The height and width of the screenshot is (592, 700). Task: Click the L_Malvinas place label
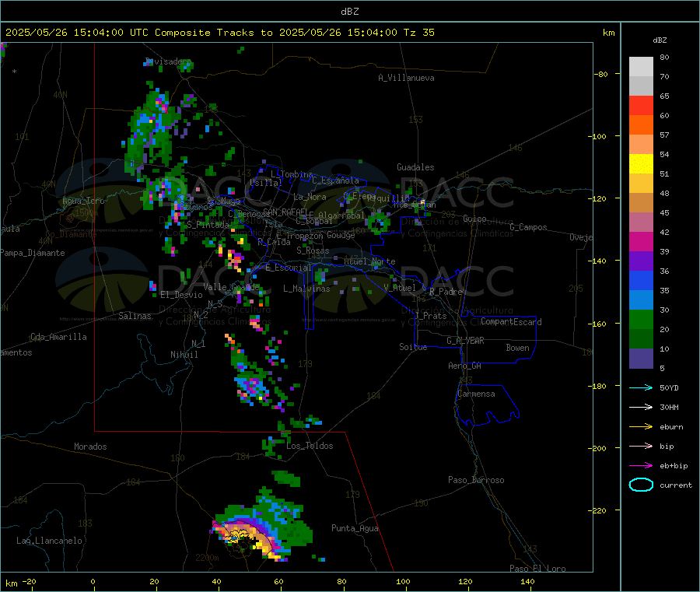(x=306, y=289)
